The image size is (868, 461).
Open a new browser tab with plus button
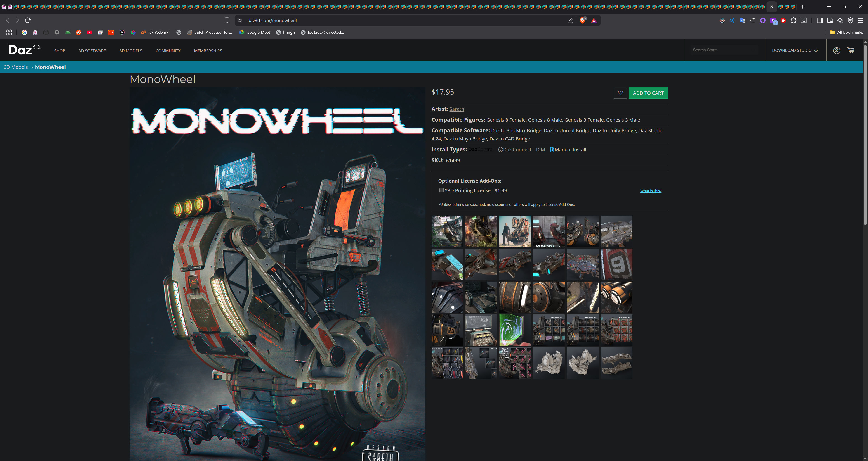click(x=803, y=7)
